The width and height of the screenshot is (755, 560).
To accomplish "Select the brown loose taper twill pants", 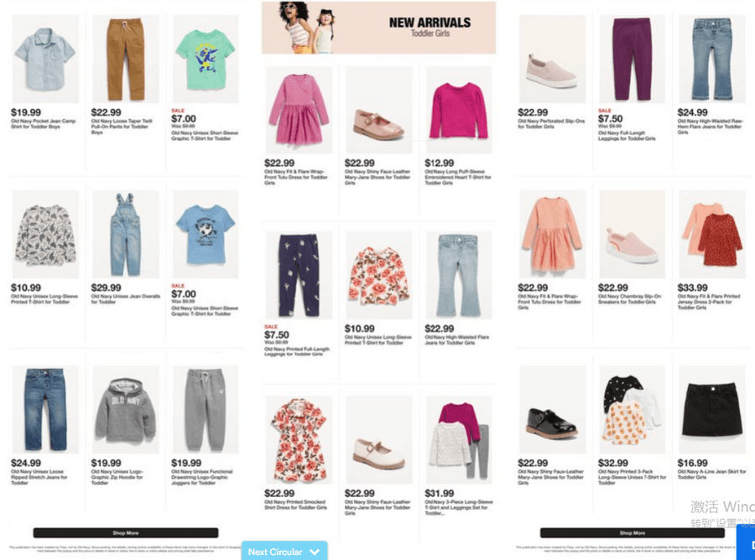I will tap(126, 59).
